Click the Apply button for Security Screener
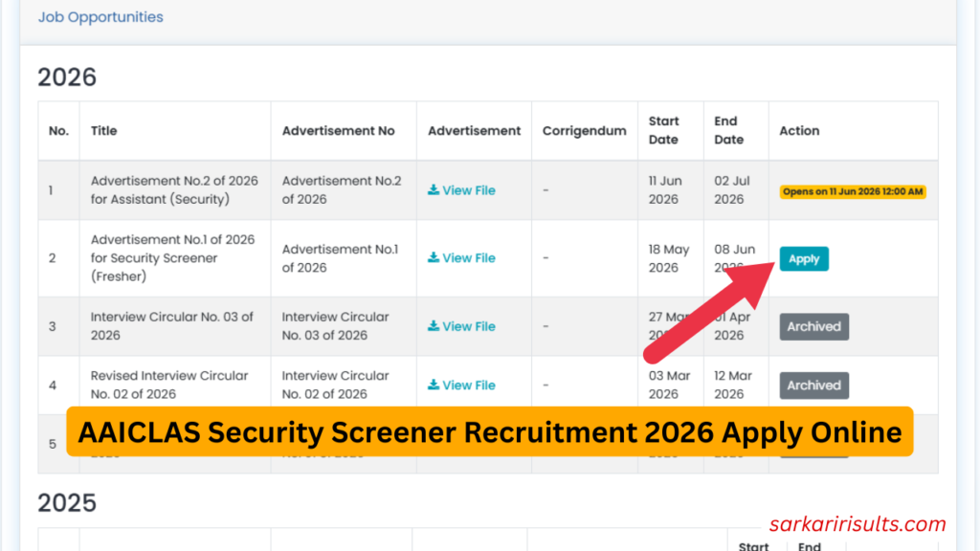Screen dimensions: 980x551 point(804,258)
